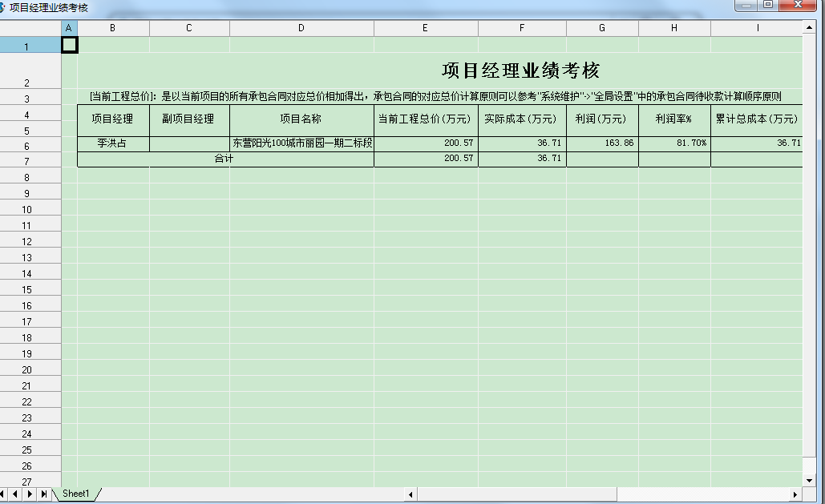Click the 项目经理 header cell
The height and width of the screenshot is (504, 825).
click(112, 117)
